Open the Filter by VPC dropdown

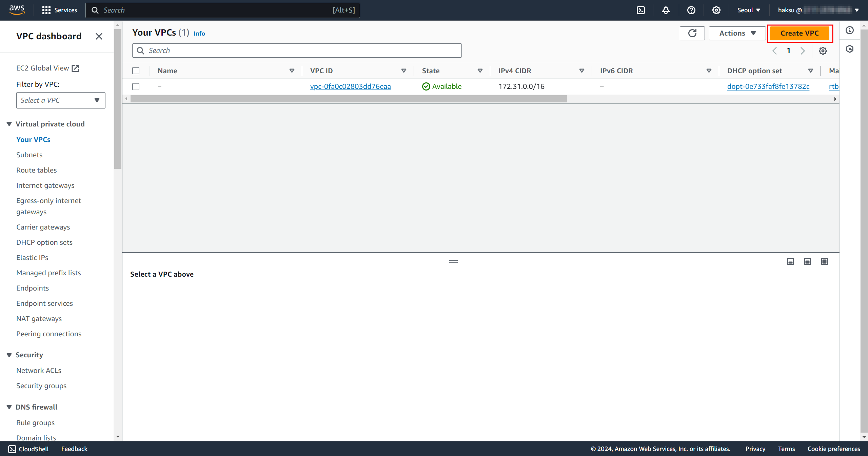(61, 100)
